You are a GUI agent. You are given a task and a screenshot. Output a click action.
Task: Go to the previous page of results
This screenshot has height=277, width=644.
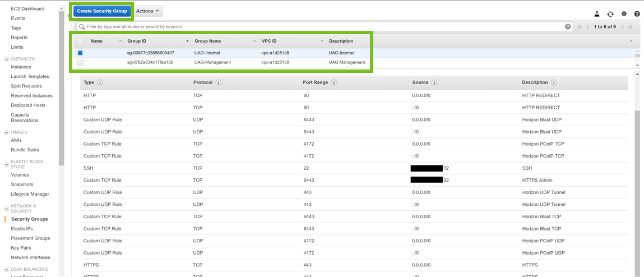click(588, 27)
